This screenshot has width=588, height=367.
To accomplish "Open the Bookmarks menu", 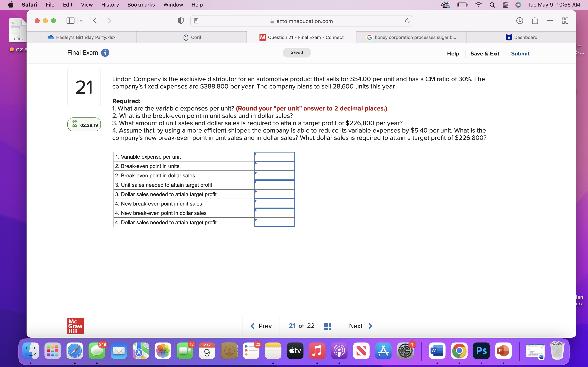I will 141,5.
